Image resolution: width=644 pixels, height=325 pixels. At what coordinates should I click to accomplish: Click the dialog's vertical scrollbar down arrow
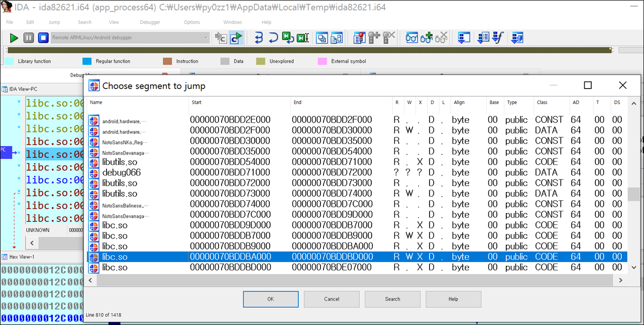633,268
